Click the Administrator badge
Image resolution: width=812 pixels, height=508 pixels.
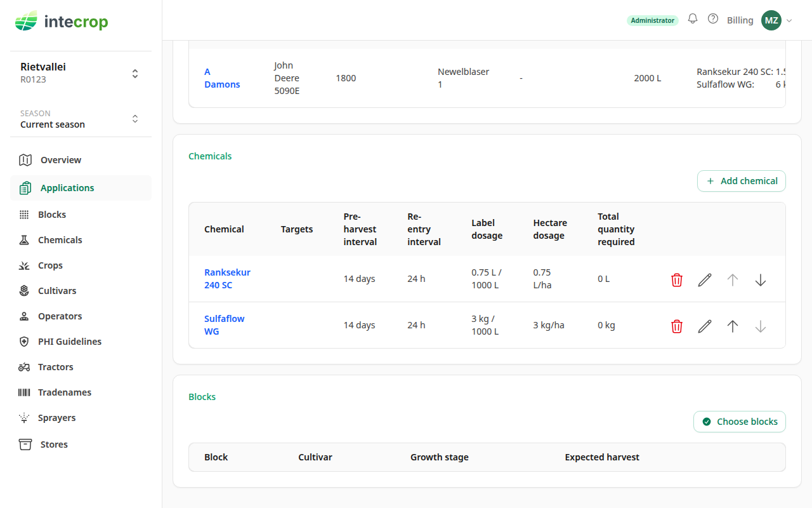653,20
